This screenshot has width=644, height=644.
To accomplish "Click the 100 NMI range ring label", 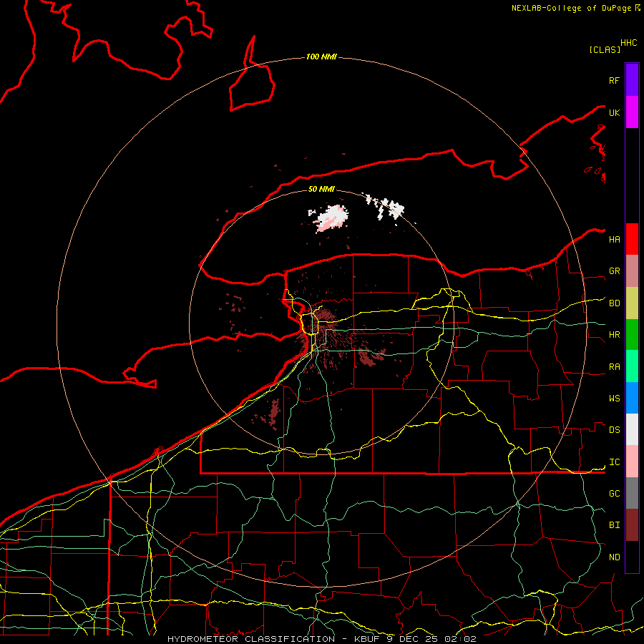I will click(321, 57).
